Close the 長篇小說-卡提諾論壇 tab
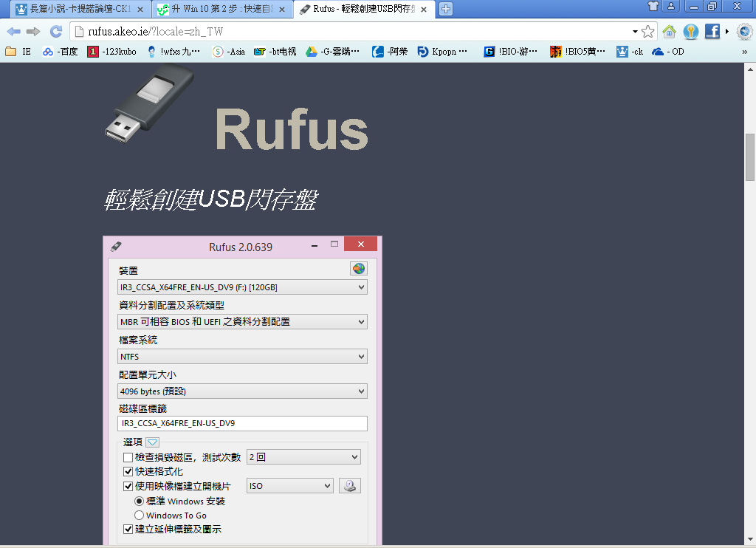 click(x=140, y=9)
